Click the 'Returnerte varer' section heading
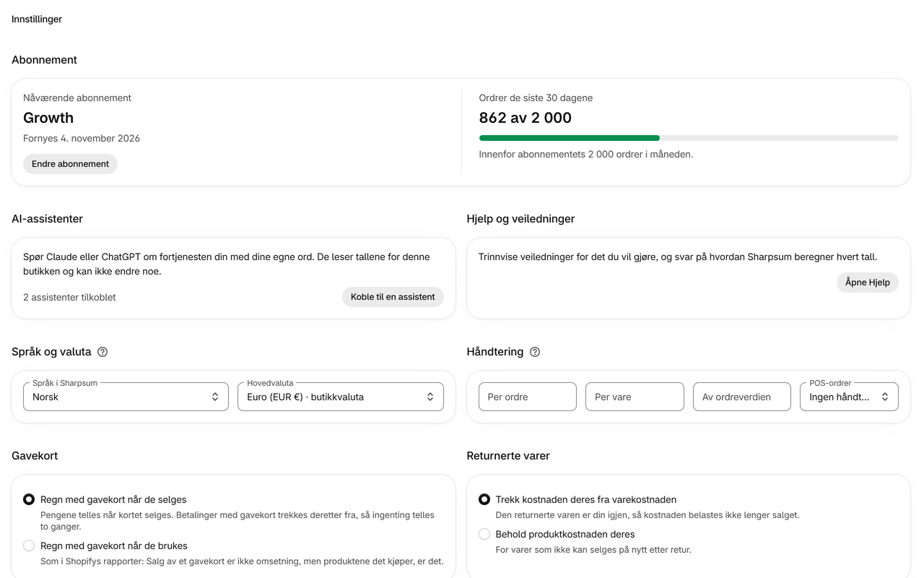 (508, 456)
